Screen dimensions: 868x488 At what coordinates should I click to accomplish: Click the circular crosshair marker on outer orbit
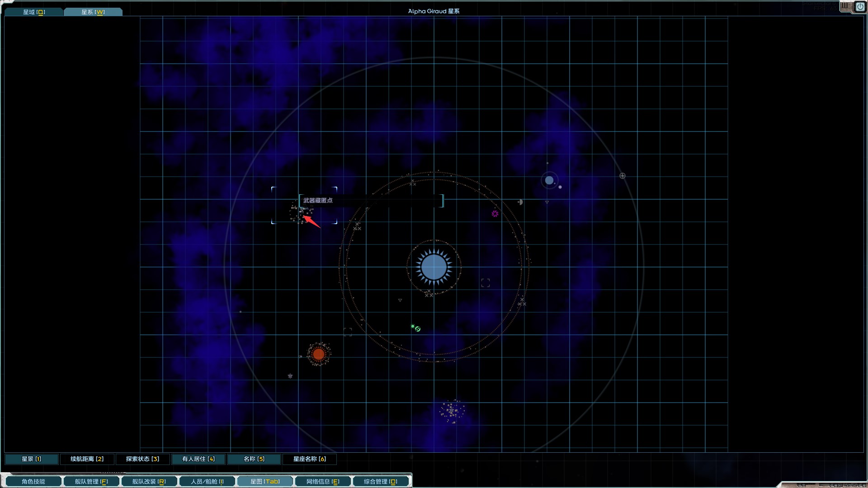[623, 176]
